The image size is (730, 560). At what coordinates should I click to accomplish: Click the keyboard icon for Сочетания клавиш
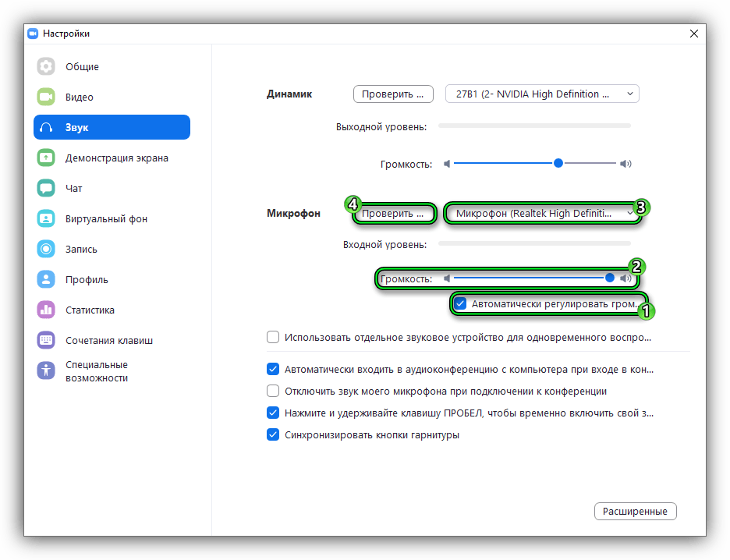(45, 340)
